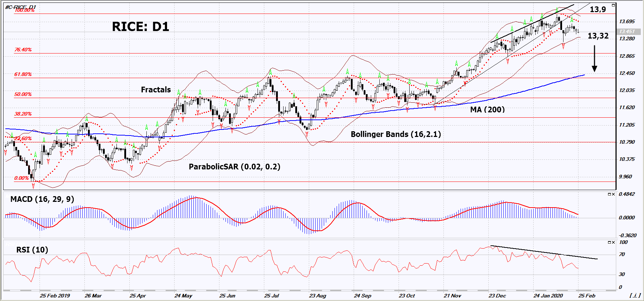Click the current price tag 13.451
Screen dimensions: 644x301
coord(628,31)
